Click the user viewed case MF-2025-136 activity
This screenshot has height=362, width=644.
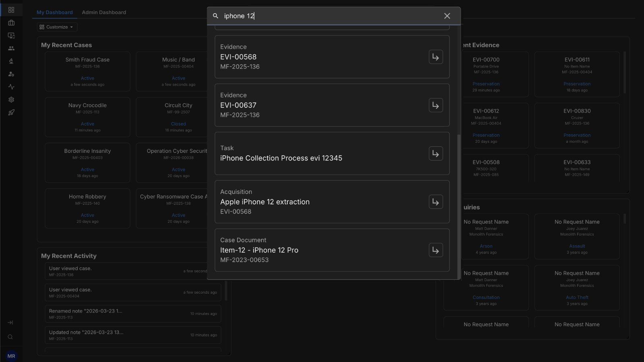coord(126,271)
